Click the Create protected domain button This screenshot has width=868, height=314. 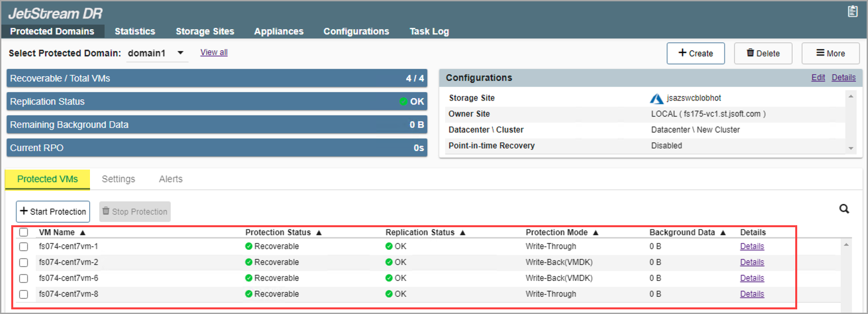coord(695,53)
